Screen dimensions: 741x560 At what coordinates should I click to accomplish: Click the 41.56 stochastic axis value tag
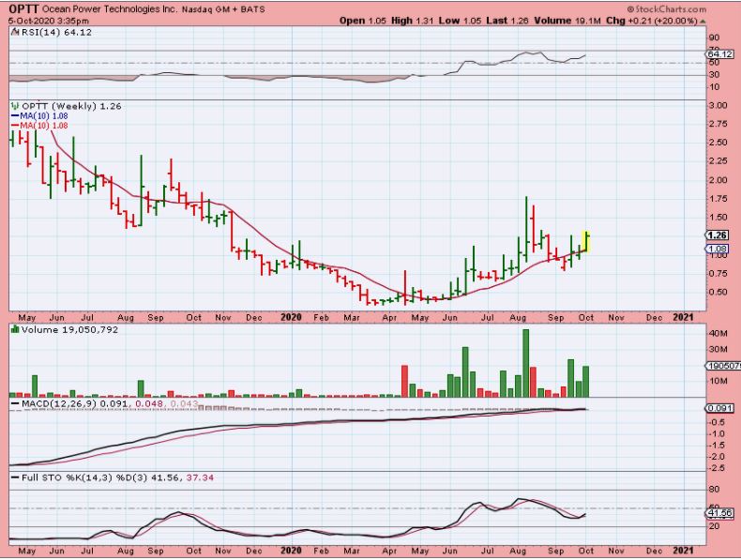[719, 513]
